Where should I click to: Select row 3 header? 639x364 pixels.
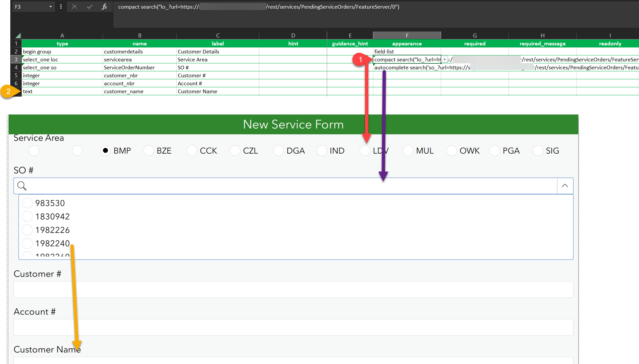click(16, 60)
